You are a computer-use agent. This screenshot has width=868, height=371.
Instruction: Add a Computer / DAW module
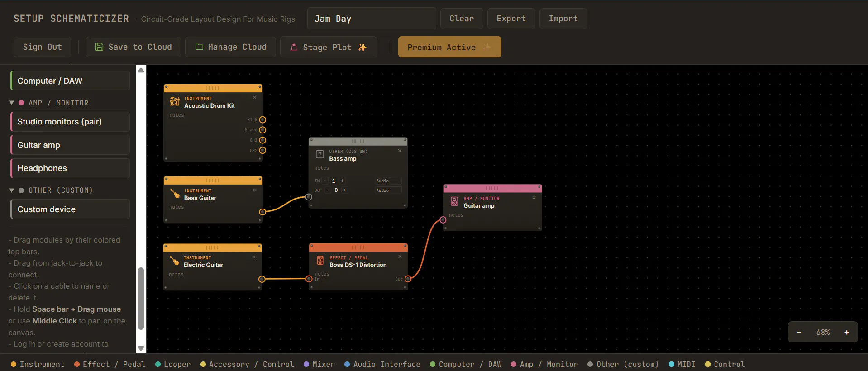70,81
